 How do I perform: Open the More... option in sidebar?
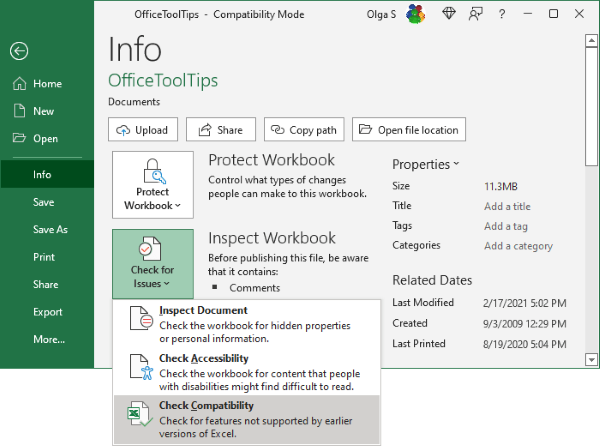[49, 340]
